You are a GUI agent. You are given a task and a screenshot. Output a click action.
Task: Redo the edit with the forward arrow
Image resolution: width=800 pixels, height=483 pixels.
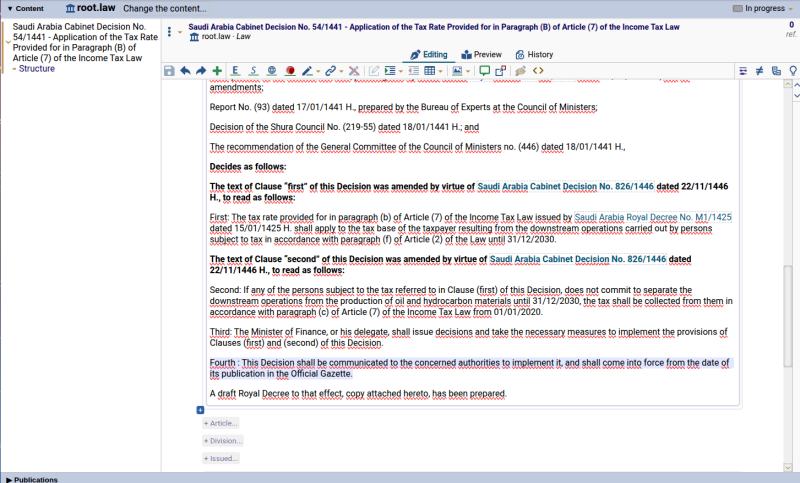(x=201, y=71)
